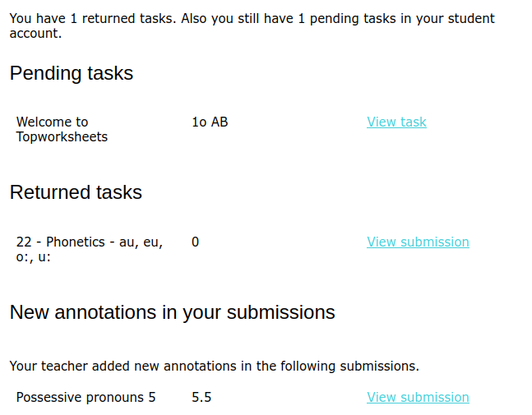Select the 22 - Phonetics task title
532x415 pixels.
click(90, 242)
